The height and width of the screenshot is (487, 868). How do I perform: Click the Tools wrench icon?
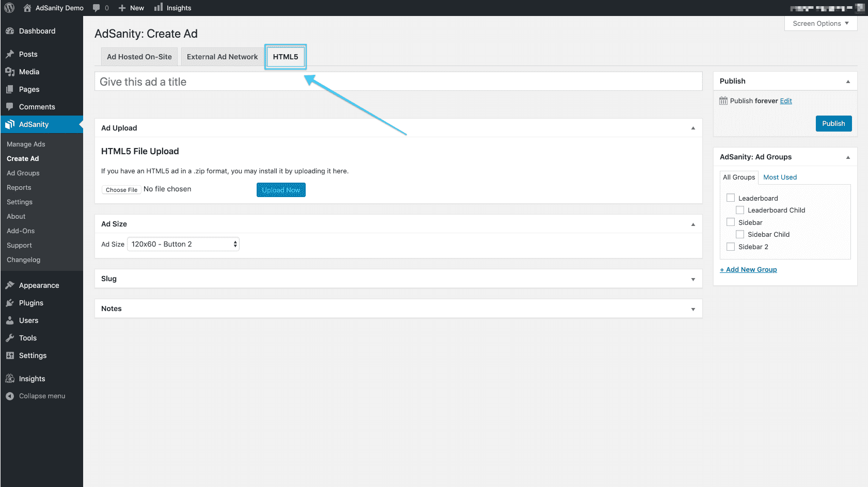[10, 338]
